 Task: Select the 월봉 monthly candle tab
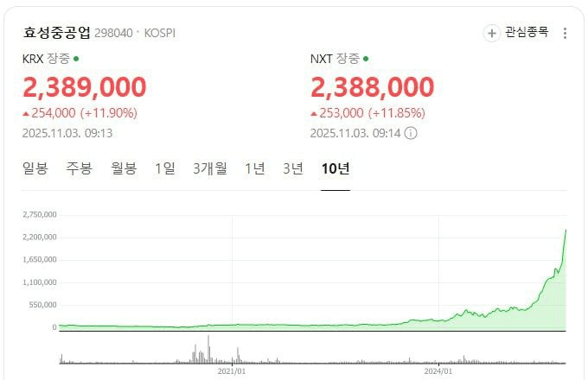(124, 168)
